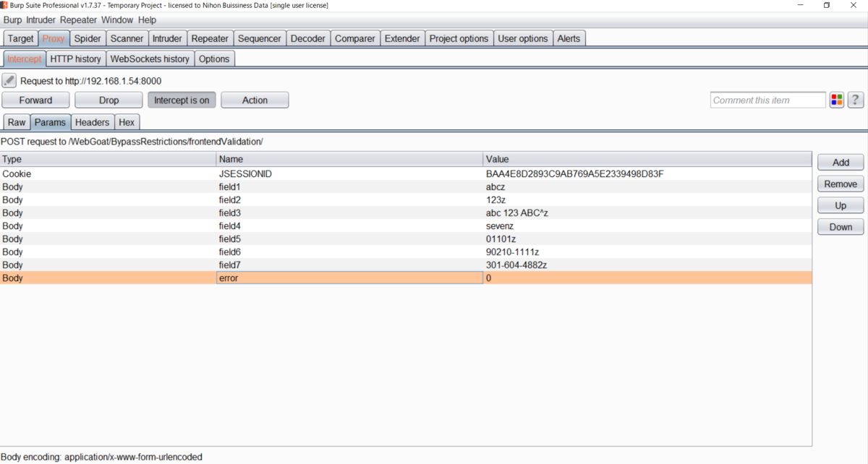Select the JSESSIONID cookie name cell
Image resolution: width=868 pixels, height=464 pixels.
coord(350,174)
